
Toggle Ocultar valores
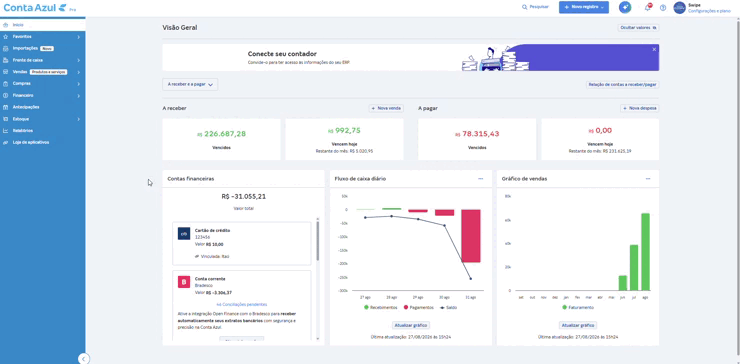tap(639, 28)
